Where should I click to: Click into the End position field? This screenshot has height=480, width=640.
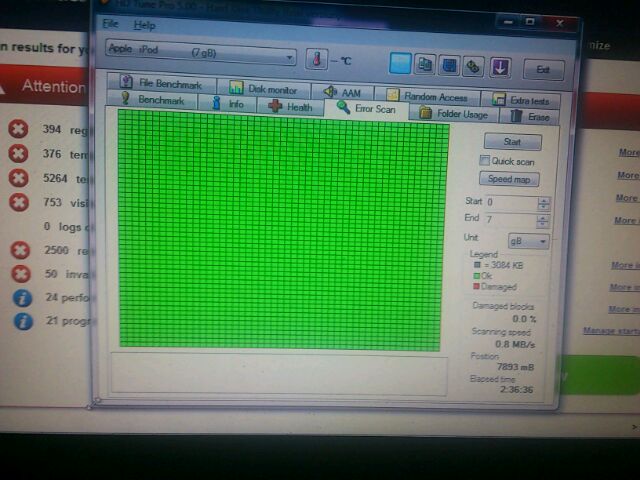click(510, 219)
